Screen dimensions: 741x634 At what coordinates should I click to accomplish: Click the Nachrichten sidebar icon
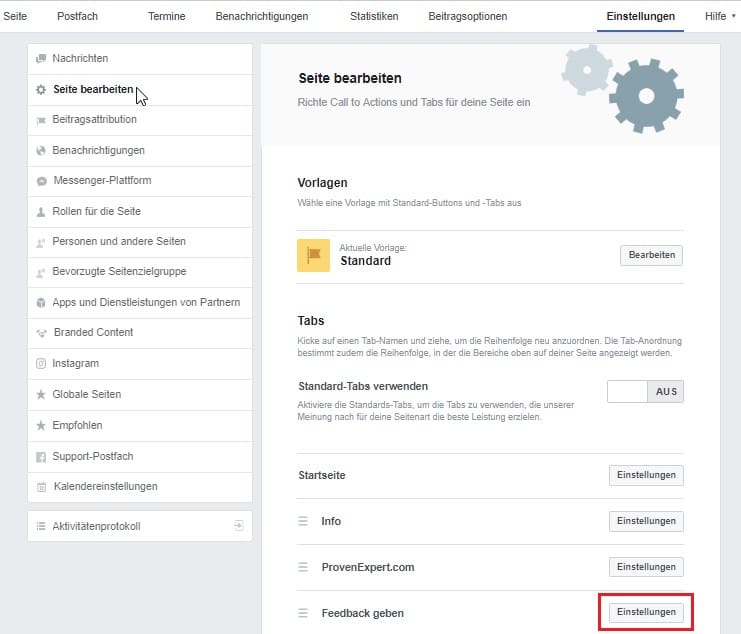pyautogui.click(x=41, y=59)
